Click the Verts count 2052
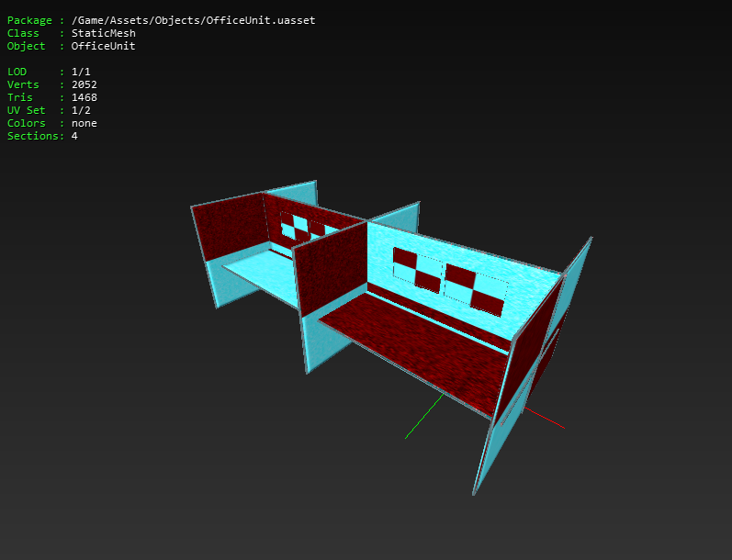This screenshot has width=732, height=560. tap(84, 84)
